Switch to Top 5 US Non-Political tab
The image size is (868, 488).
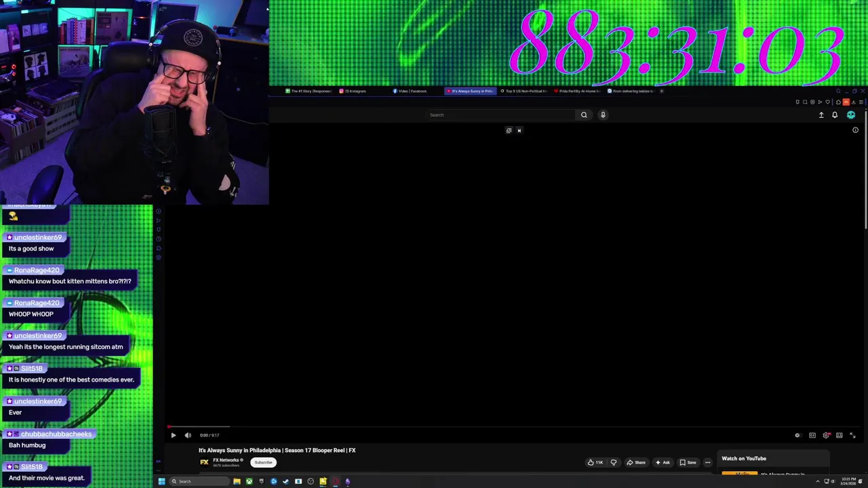click(x=524, y=91)
